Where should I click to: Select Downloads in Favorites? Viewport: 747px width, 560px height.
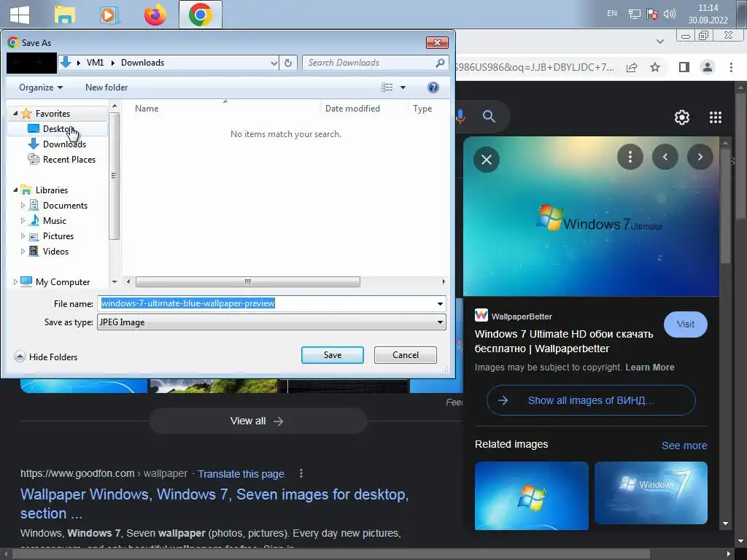[64, 144]
